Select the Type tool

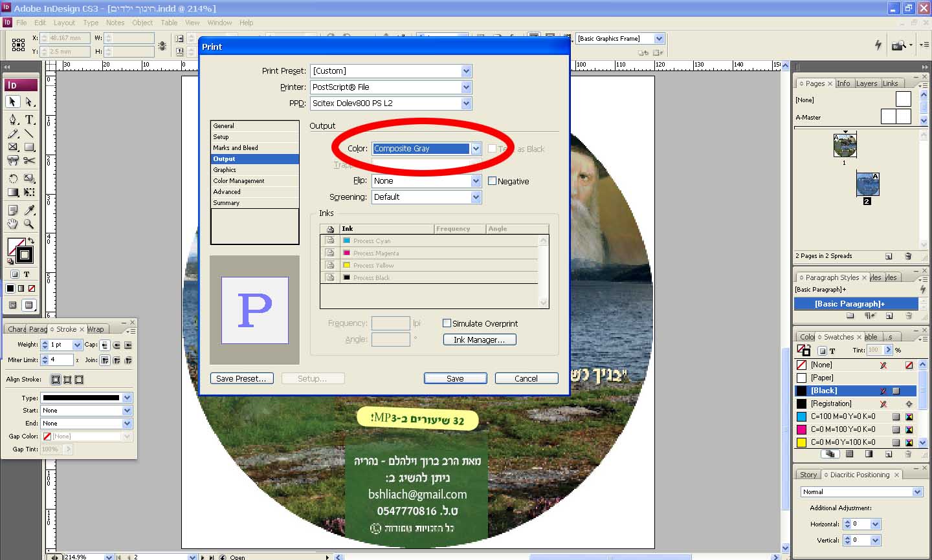pos(29,120)
